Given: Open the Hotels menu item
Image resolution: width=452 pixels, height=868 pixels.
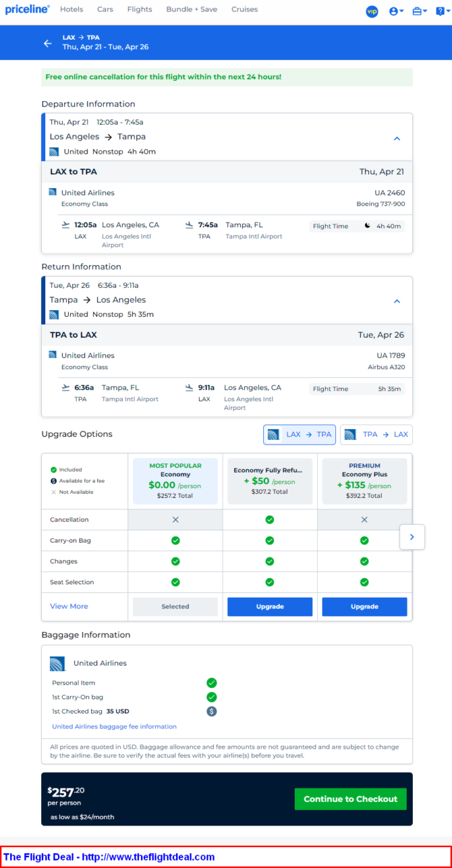Looking at the screenshot, I should (x=72, y=9).
